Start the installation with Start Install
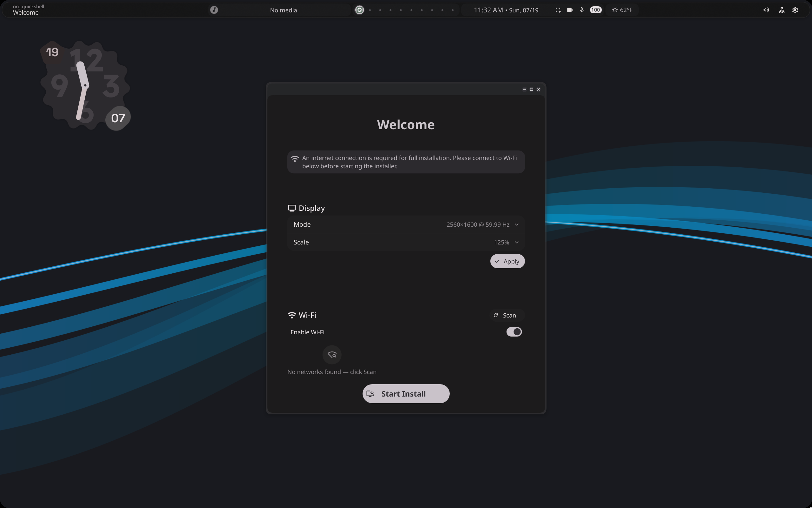Image resolution: width=812 pixels, height=508 pixels. pos(406,394)
